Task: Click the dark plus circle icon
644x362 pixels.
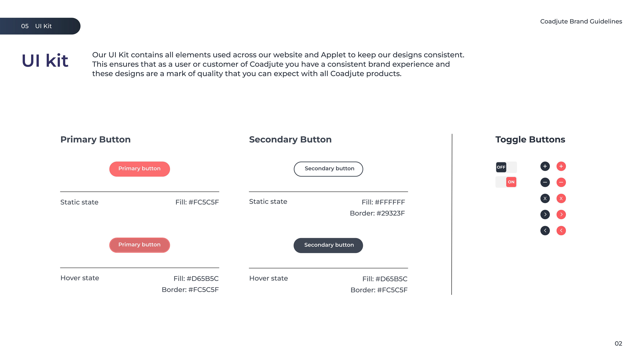Action: tap(545, 166)
